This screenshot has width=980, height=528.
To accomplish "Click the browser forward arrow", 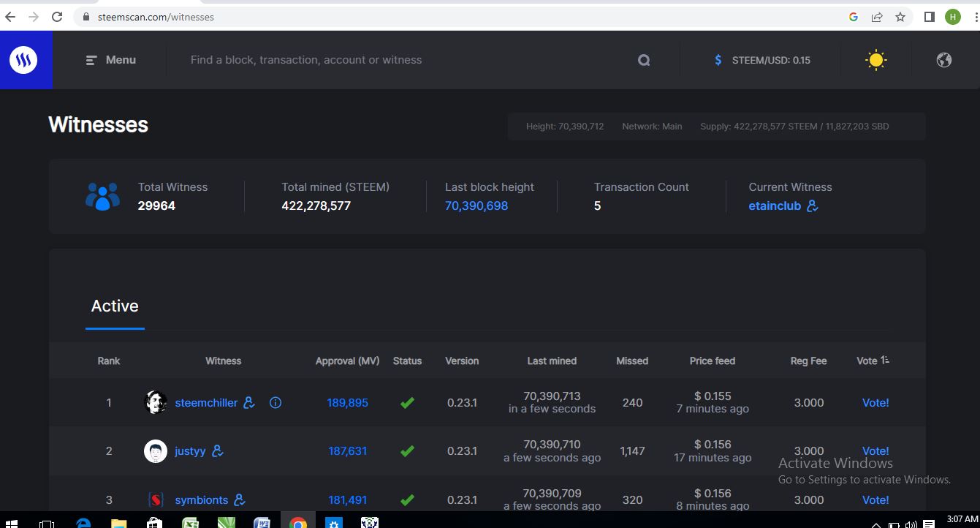I will 33,16.
